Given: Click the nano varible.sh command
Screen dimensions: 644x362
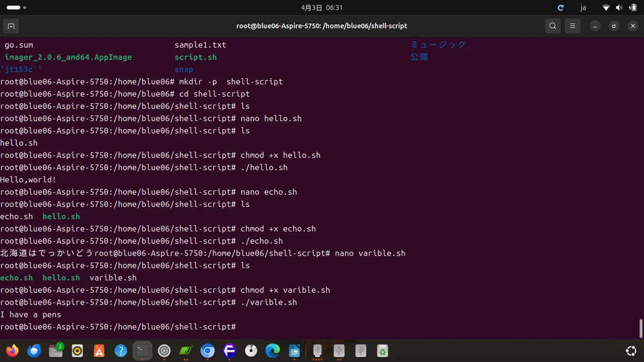Looking at the screenshot, I should (x=370, y=254).
